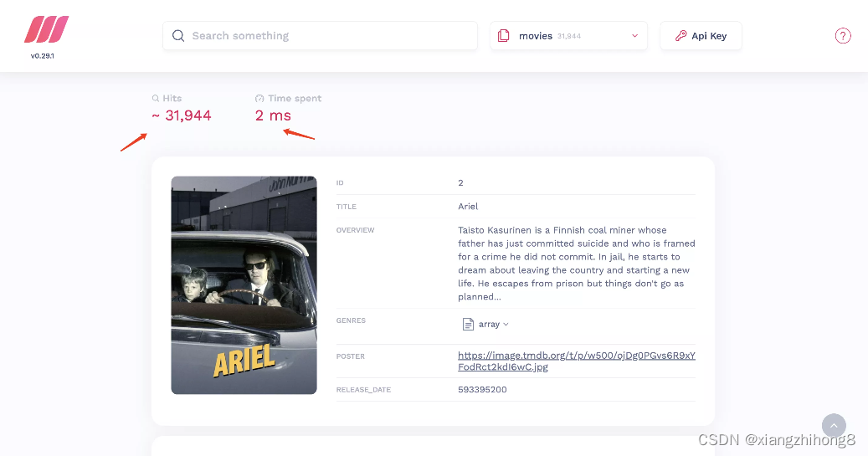Click the ID value 2
Image resolution: width=868 pixels, height=456 pixels.
click(460, 182)
